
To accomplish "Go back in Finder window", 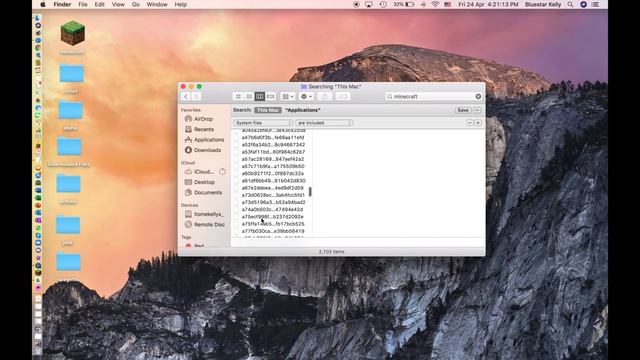I will (186, 96).
